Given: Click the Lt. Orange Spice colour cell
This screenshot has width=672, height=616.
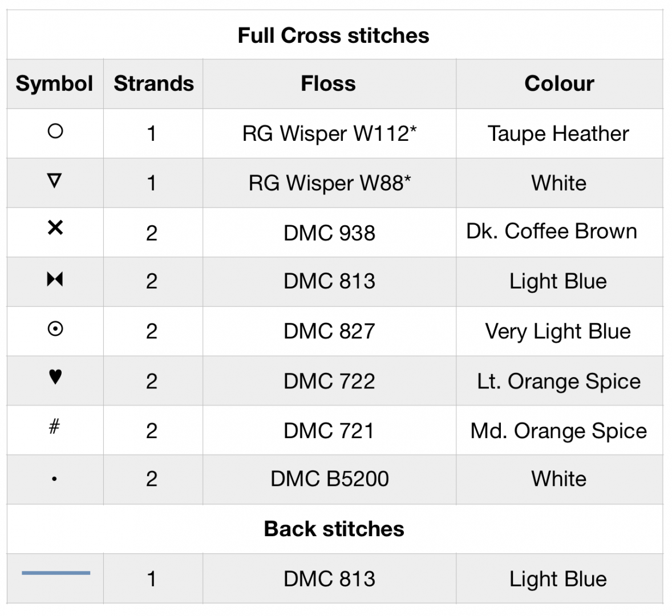Looking at the screenshot, I should (x=558, y=381).
